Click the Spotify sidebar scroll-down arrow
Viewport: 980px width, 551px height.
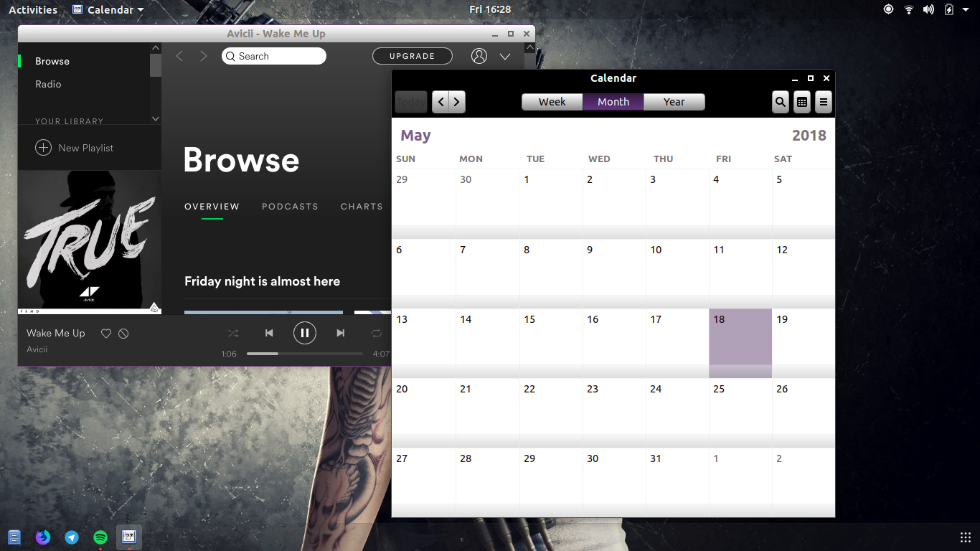click(156, 118)
